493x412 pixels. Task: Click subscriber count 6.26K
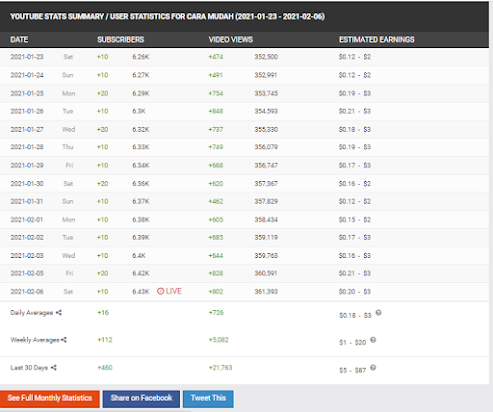pyautogui.click(x=141, y=57)
